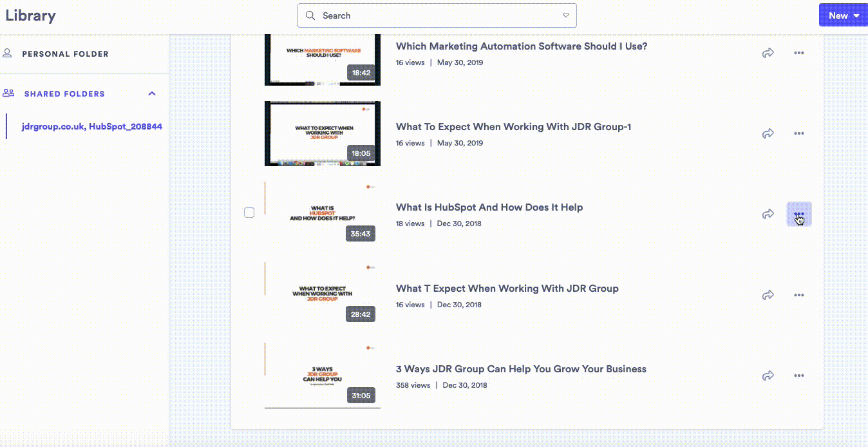Viewport: 868px width, 447px height.
Task: Open What T Expect When Working With JDR Group
Action: click(x=507, y=289)
